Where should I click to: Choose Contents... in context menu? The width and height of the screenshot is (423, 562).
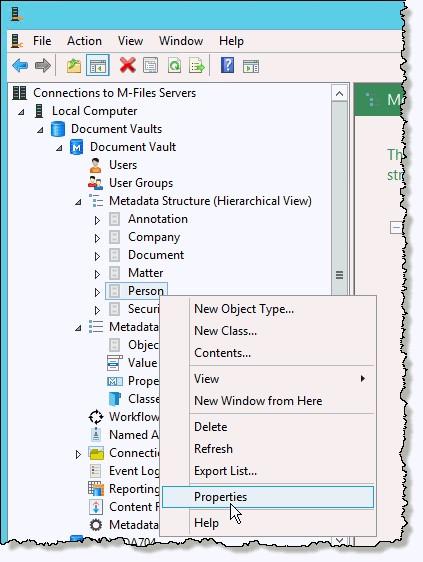point(268,353)
